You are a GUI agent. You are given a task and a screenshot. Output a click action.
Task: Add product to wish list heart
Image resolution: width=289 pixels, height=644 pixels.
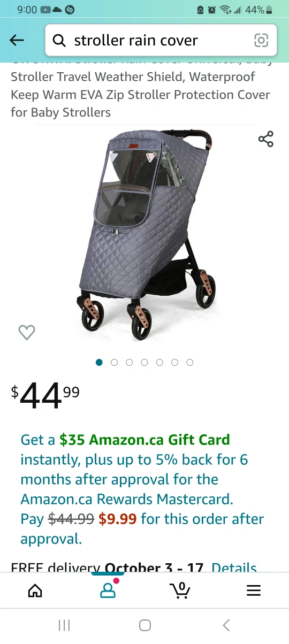tap(27, 333)
